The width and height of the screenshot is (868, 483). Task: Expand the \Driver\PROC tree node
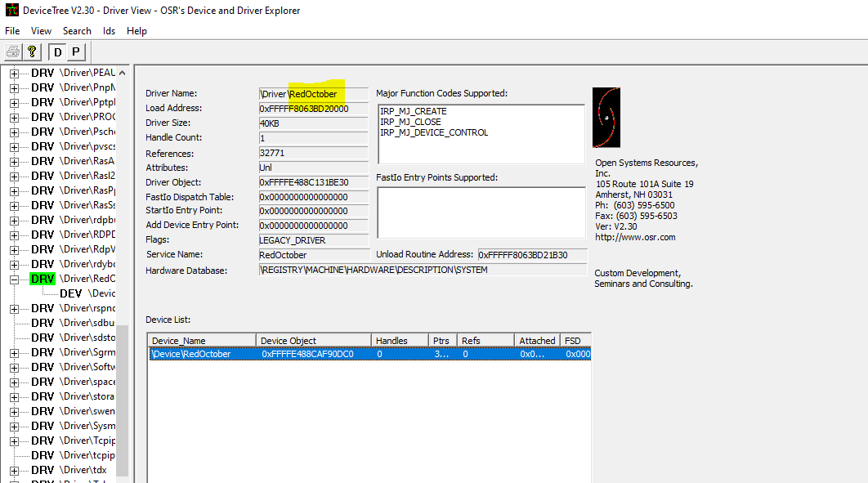tap(15, 118)
